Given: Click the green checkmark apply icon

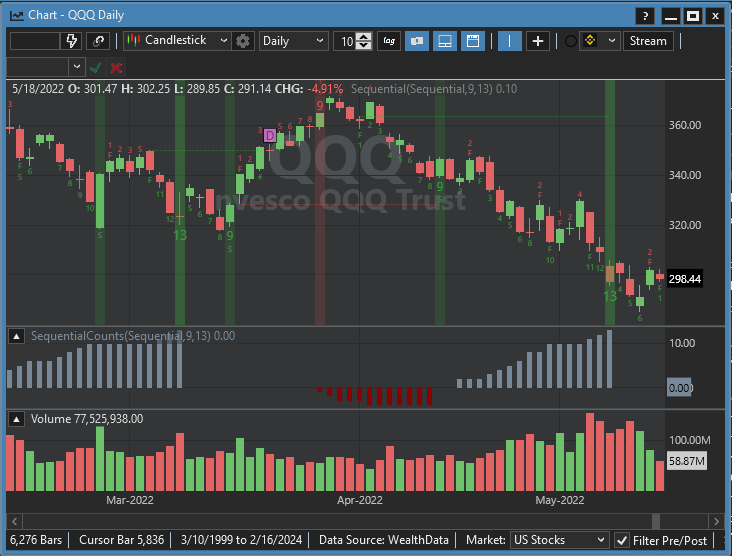Looking at the screenshot, I should [96, 67].
